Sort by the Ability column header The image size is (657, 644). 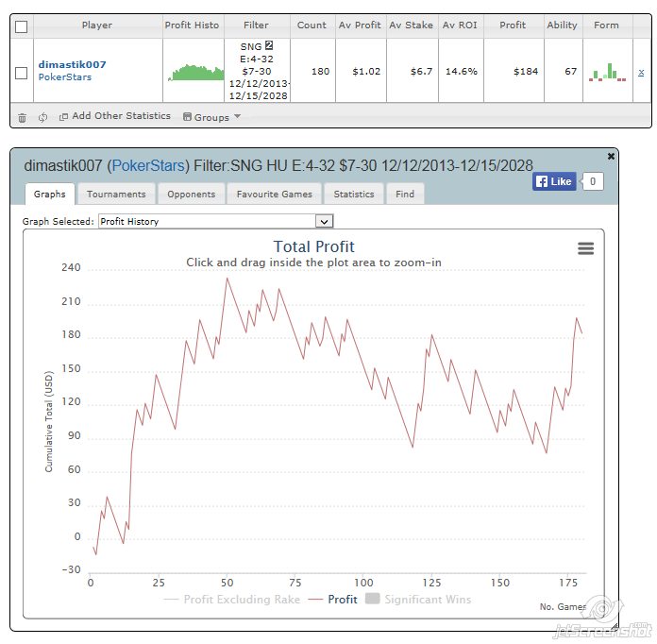562,25
